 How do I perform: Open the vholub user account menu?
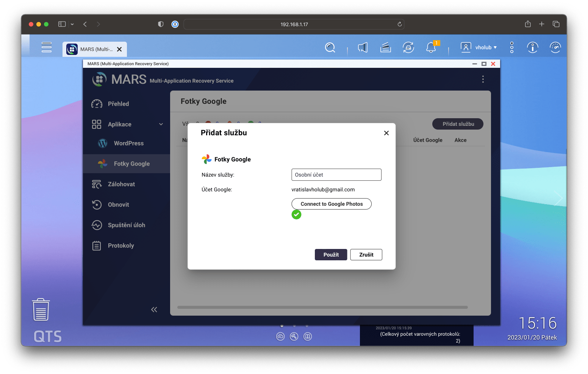(479, 47)
